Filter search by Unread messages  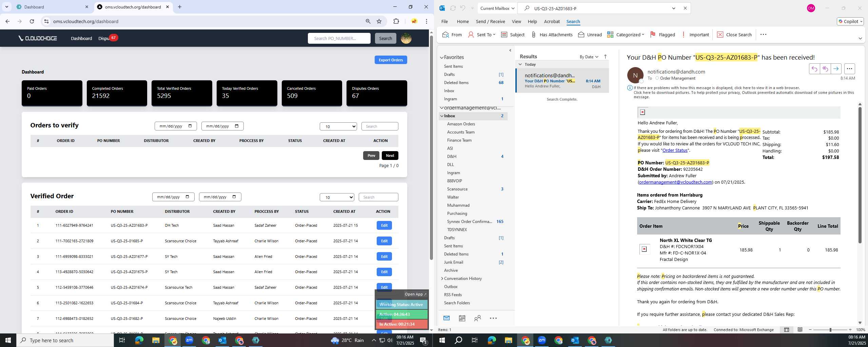590,35
